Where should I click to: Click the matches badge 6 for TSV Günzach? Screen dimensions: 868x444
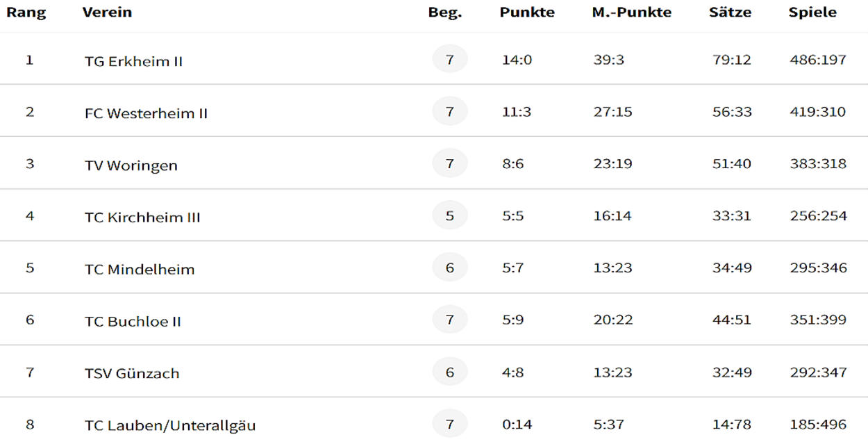(450, 372)
